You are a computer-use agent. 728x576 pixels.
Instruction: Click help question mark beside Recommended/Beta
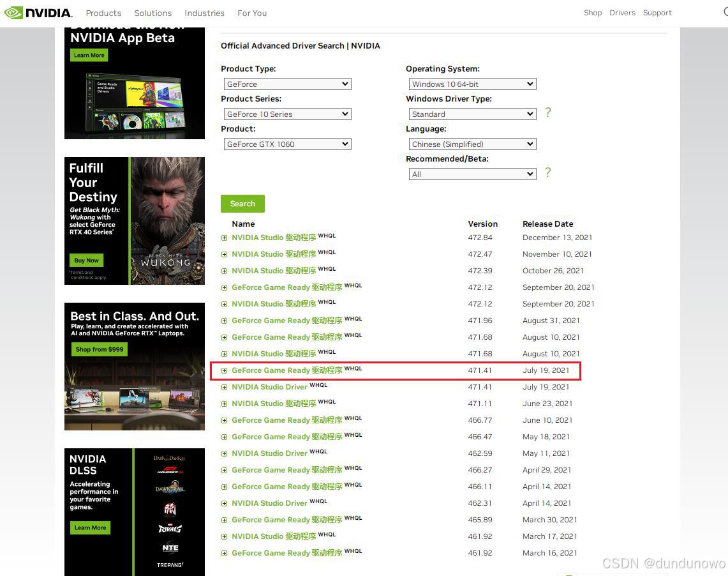click(548, 172)
